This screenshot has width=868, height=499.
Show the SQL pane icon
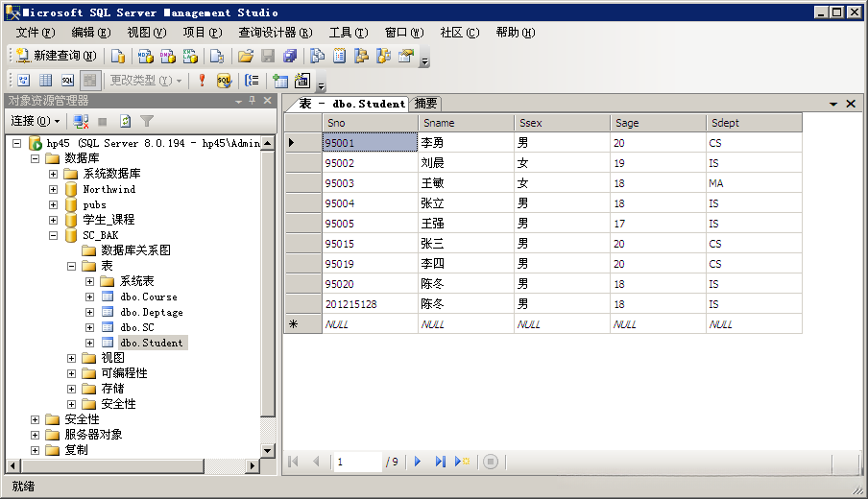pyautogui.click(x=67, y=81)
